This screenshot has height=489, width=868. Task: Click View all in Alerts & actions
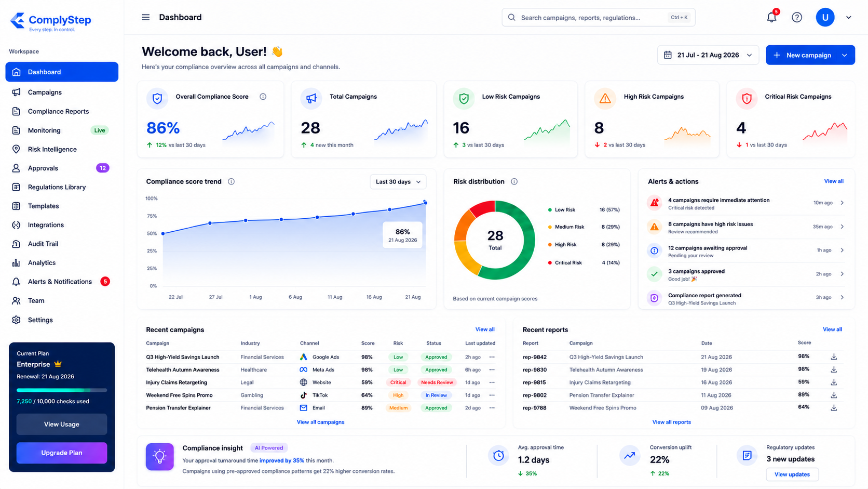(834, 181)
